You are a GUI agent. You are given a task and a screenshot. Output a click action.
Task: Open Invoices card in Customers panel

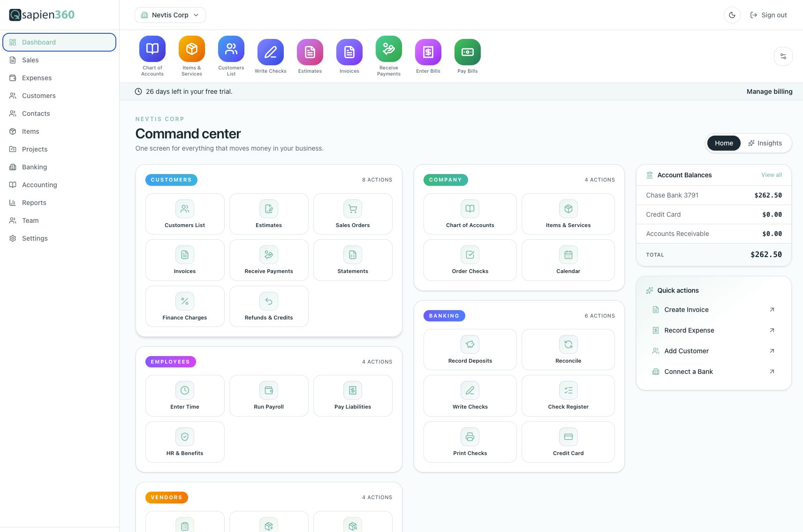(185, 260)
